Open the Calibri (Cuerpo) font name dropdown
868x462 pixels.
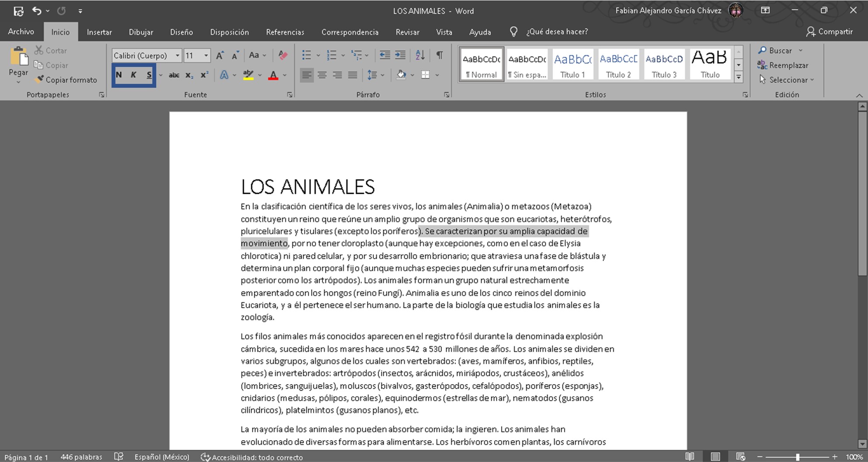(x=177, y=56)
